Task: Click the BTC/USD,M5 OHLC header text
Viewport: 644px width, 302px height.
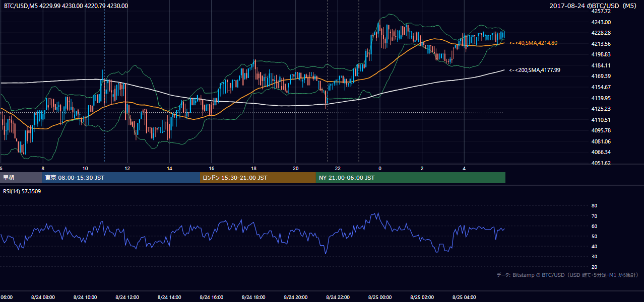Action: (x=66, y=6)
